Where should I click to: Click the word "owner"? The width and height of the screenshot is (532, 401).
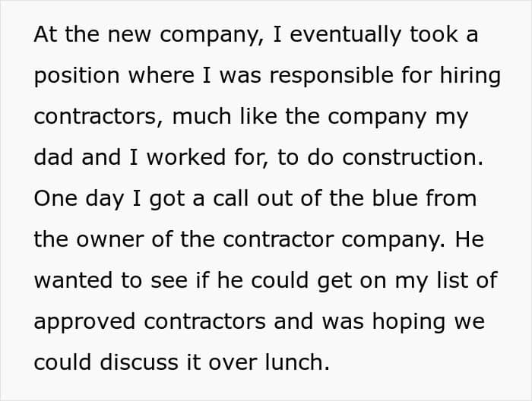(x=110, y=240)
